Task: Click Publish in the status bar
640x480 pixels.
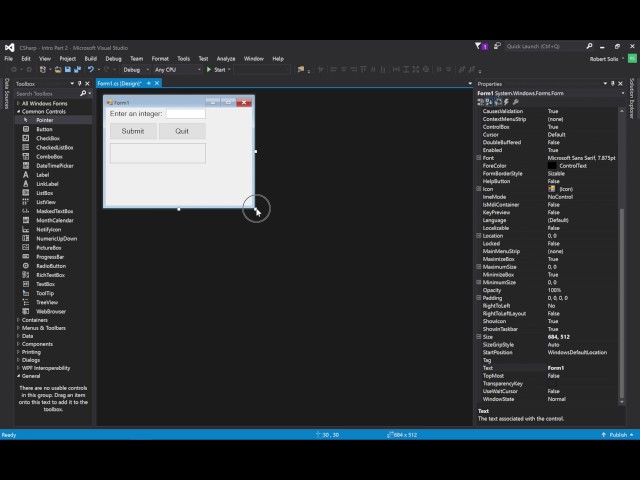Action: (618, 435)
